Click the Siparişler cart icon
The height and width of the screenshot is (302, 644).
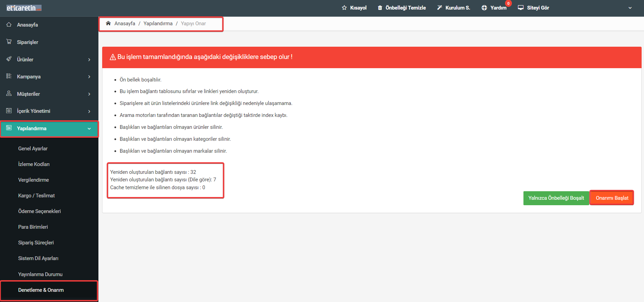click(9, 42)
